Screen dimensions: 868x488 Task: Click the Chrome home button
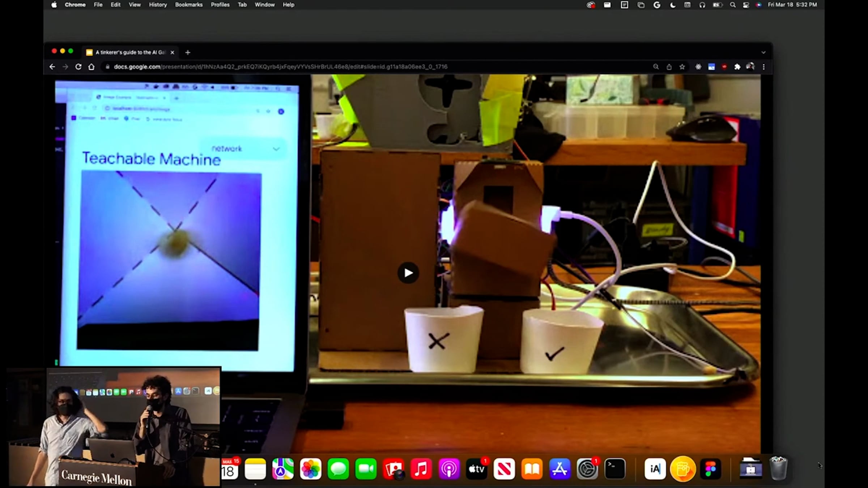coord(92,67)
